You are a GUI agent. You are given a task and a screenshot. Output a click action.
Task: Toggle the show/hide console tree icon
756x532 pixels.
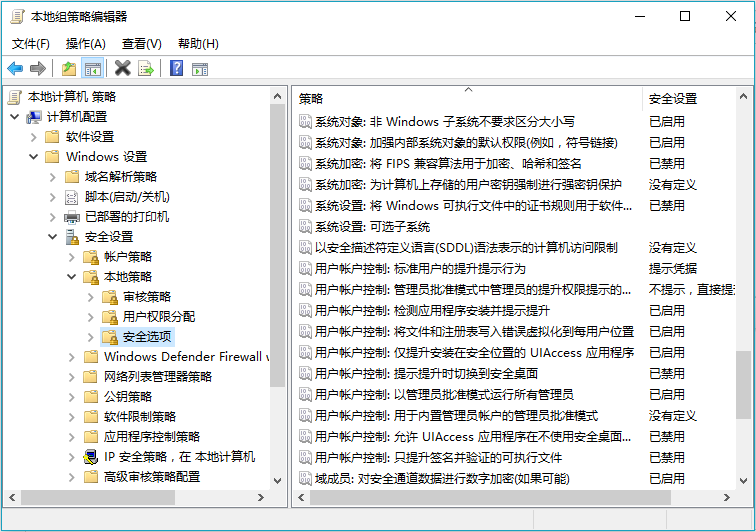pos(92,69)
